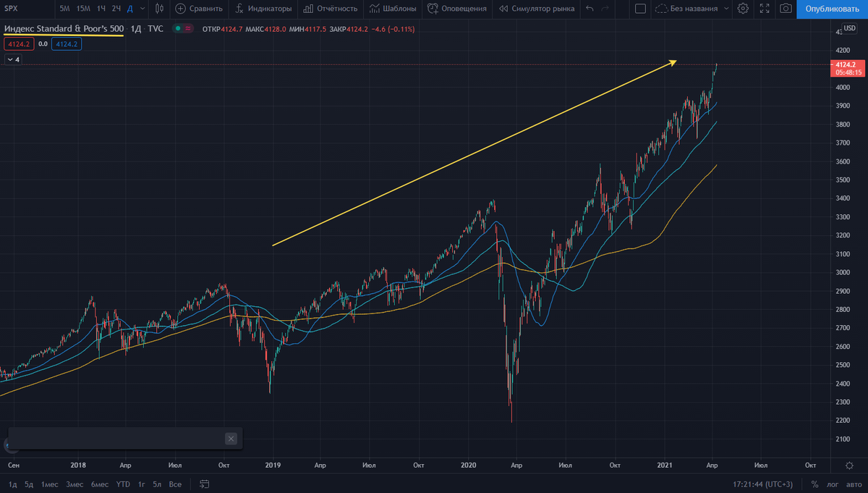The image size is (868, 493).
Task: Click the 2019 label on time axis
Action: click(273, 465)
